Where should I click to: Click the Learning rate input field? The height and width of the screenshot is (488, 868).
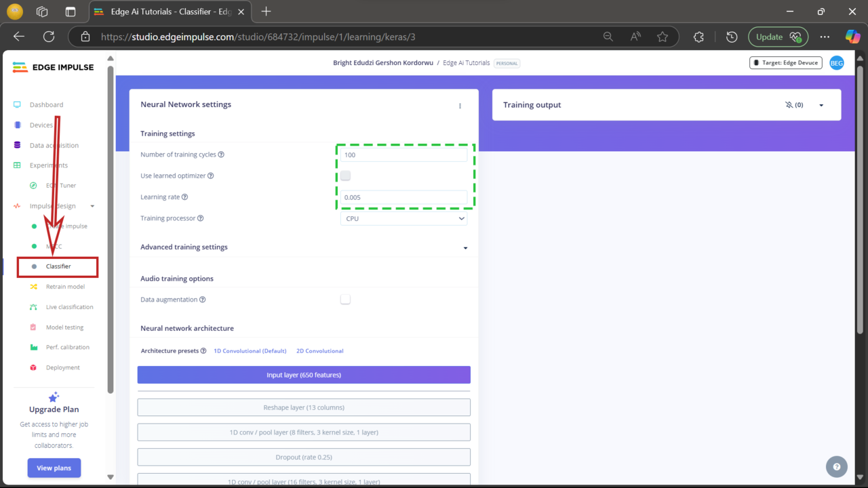tap(403, 197)
